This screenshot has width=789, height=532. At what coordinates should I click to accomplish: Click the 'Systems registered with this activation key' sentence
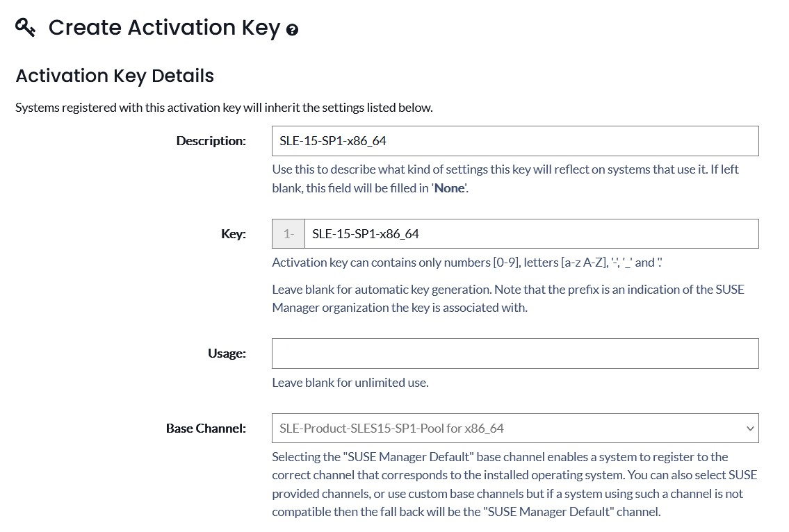coord(224,108)
